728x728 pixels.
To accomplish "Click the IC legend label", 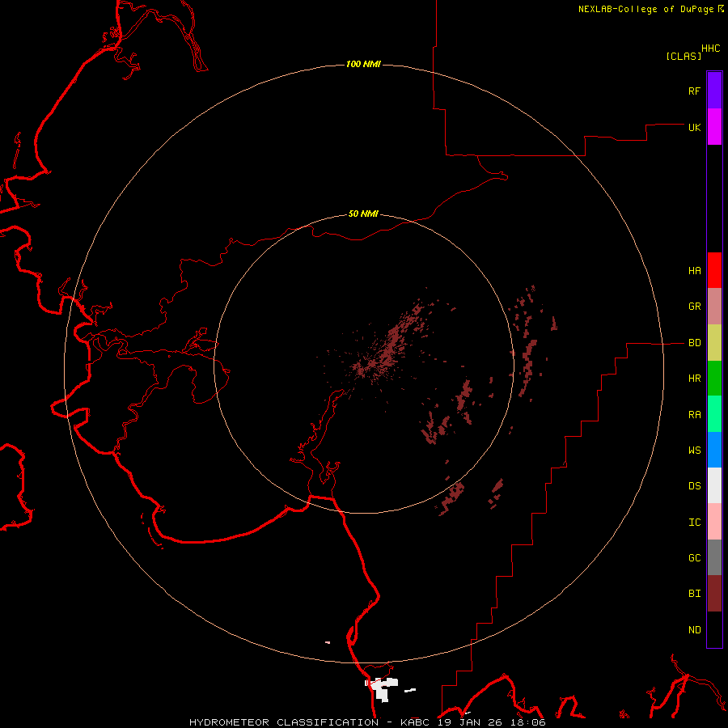I will (x=695, y=523).
